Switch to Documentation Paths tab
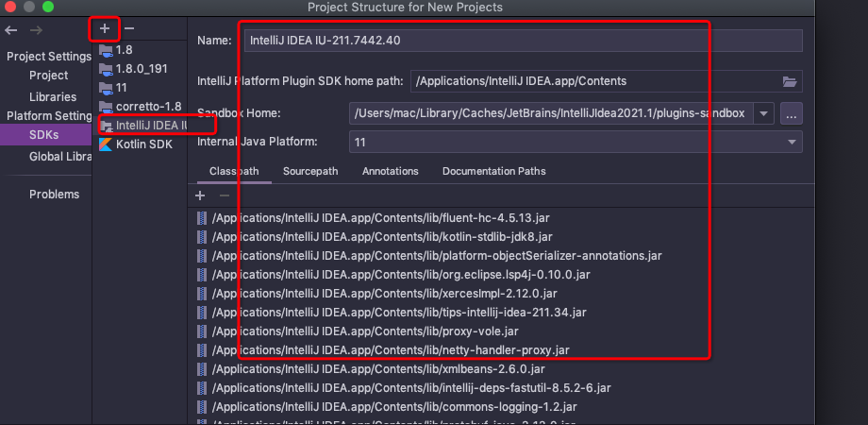Viewport: 868px width, 425px height. click(493, 171)
